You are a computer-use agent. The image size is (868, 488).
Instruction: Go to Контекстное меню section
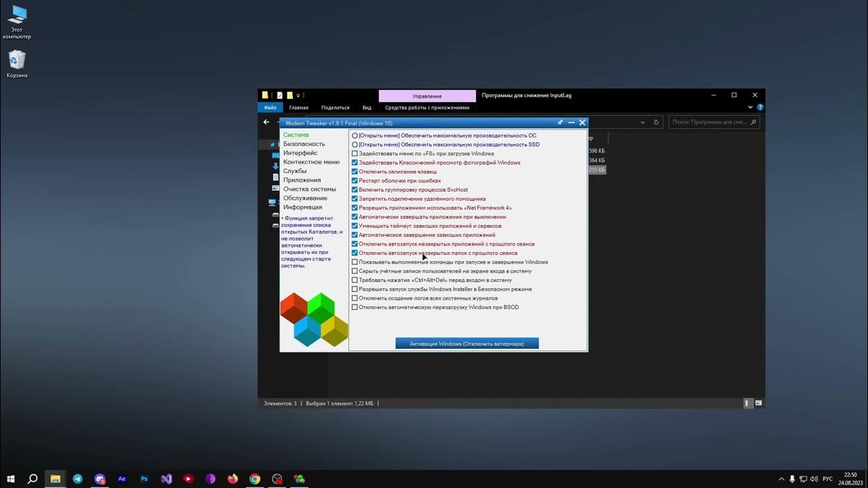point(311,162)
